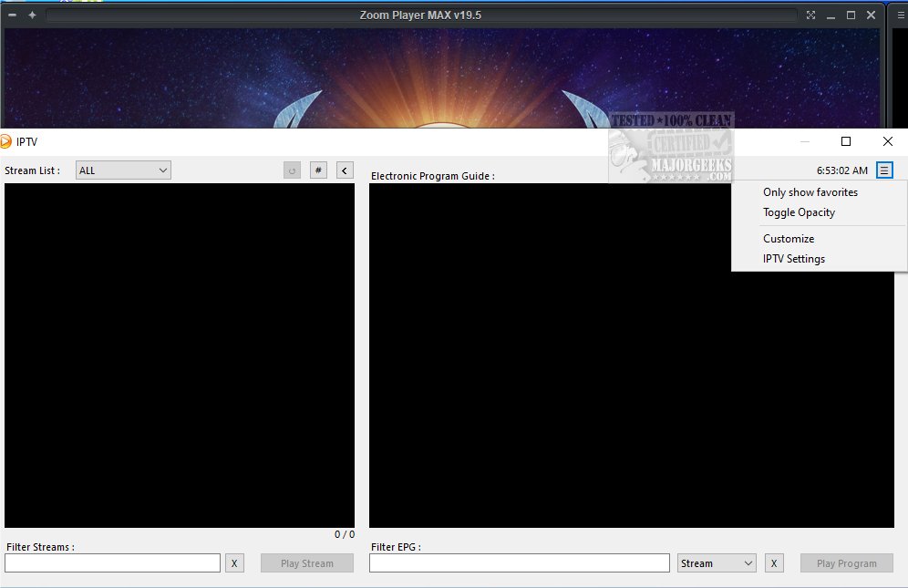
Task: Open the Stream filter type dropdown
Action: pyautogui.click(x=717, y=563)
